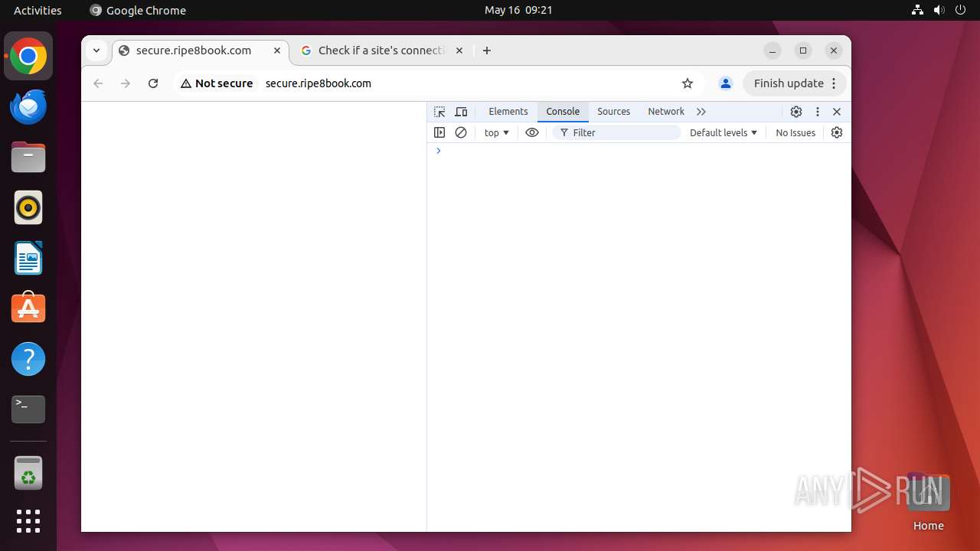Viewport: 980px width, 551px height.
Task: Open the clock and calendar
Action: coord(518,10)
